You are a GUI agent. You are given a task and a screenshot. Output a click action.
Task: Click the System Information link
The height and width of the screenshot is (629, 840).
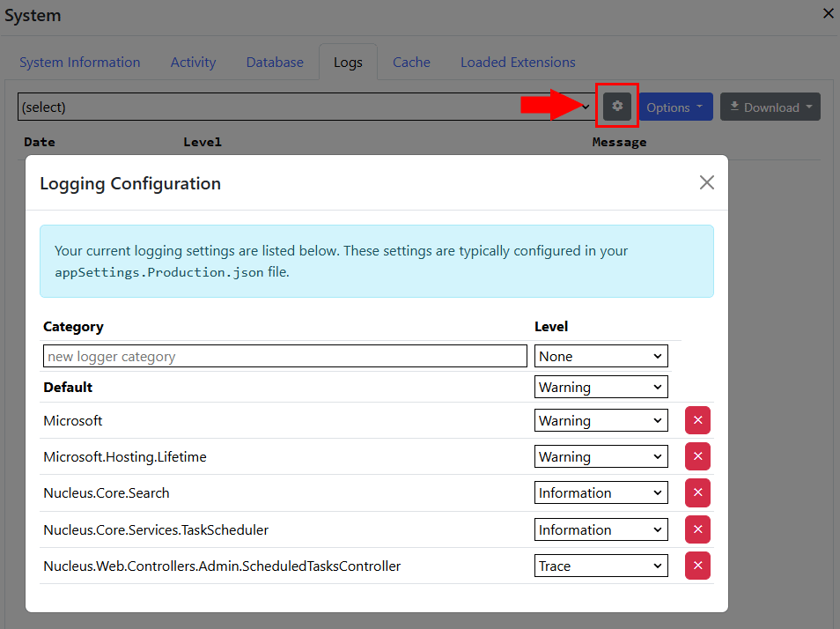(x=79, y=62)
